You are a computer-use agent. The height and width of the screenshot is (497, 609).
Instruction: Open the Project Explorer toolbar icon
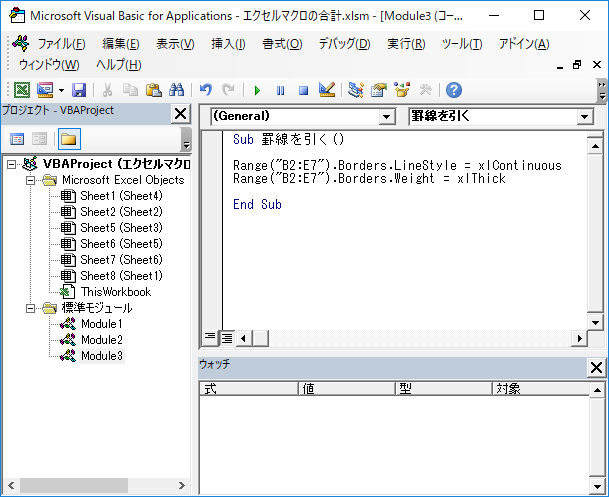point(356,90)
